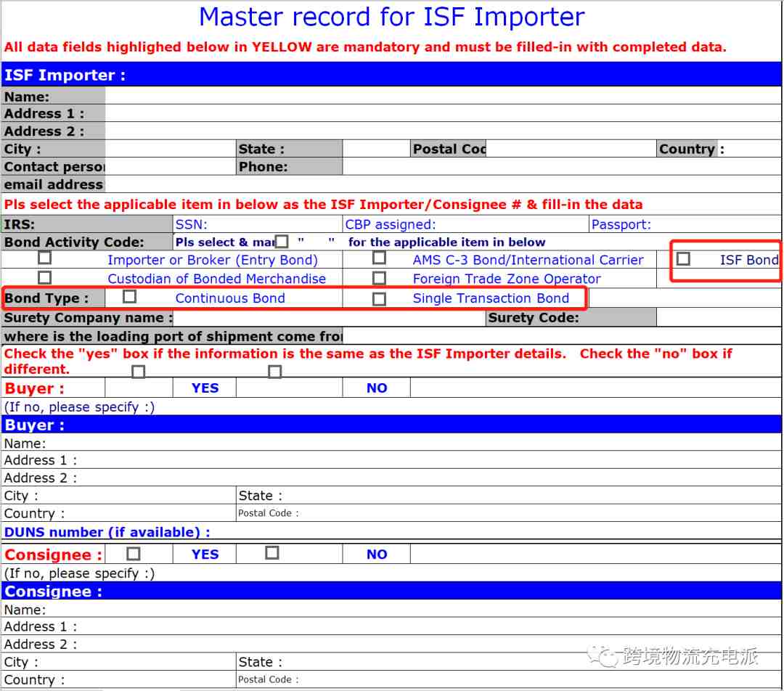Screen dimensions: 784x691
Task: Check the Custodian of Bonded Merchandise box
Action: tap(44, 277)
